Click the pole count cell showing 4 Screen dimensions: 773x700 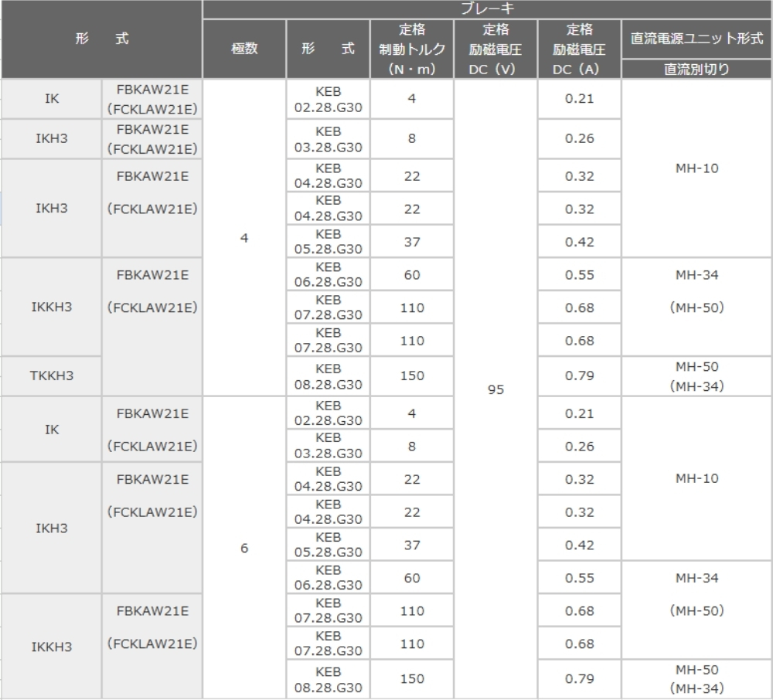pyautogui.click(x=244, y=238)
